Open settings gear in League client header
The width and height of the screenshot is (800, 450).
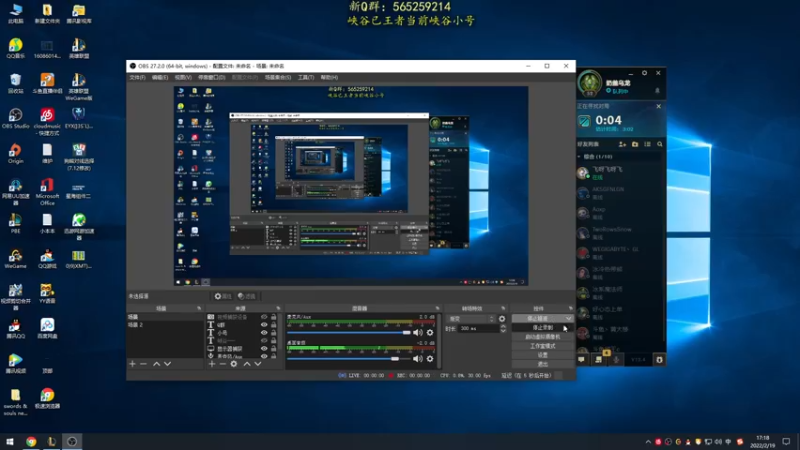tap(644, 73)
